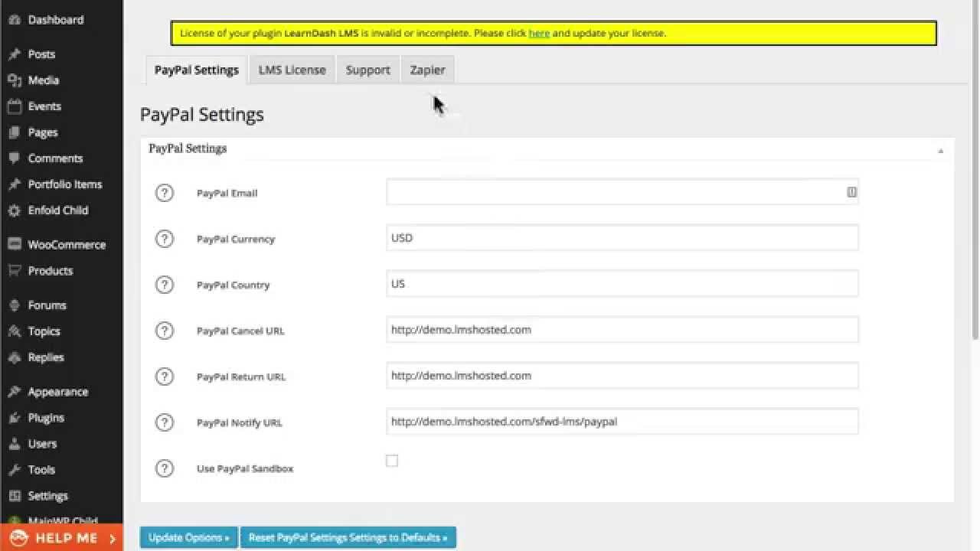980x551 pixels.
Task: Open the Users menu label
Action: pos(42,444)
